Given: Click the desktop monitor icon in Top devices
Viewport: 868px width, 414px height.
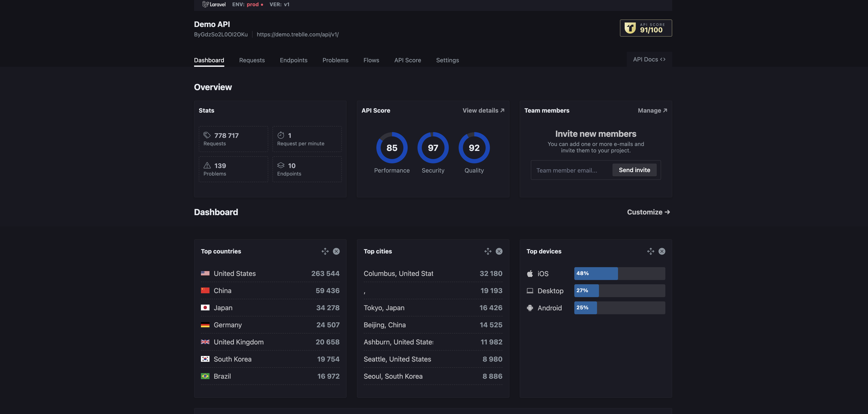Looking at the screenshot, I should pos(530,290).
